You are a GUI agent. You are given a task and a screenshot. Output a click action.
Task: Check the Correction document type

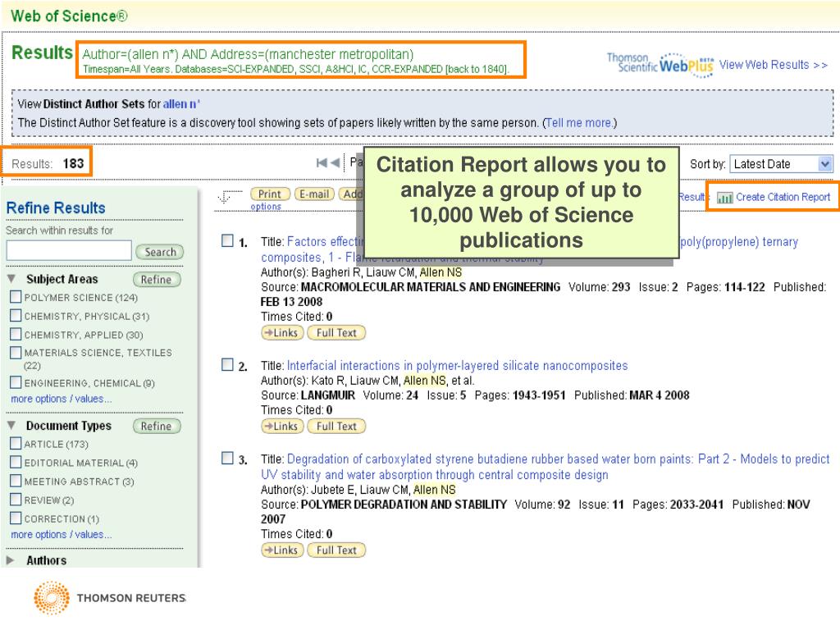[x=16, y=518]
